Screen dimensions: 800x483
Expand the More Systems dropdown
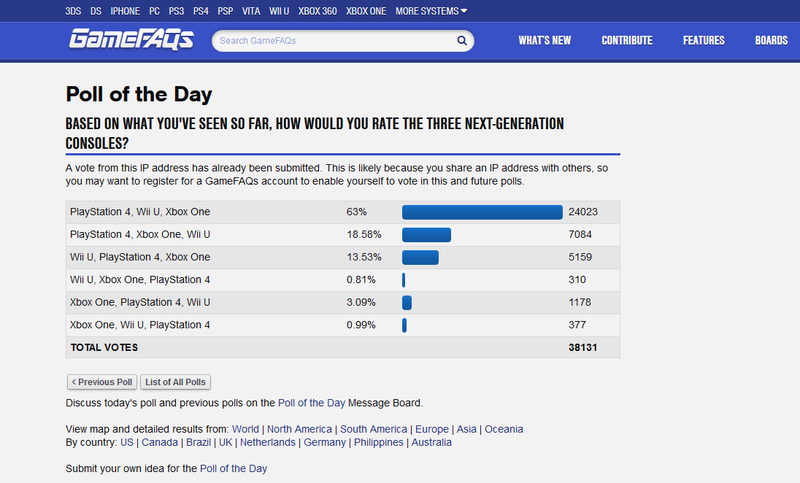[431, 11]
